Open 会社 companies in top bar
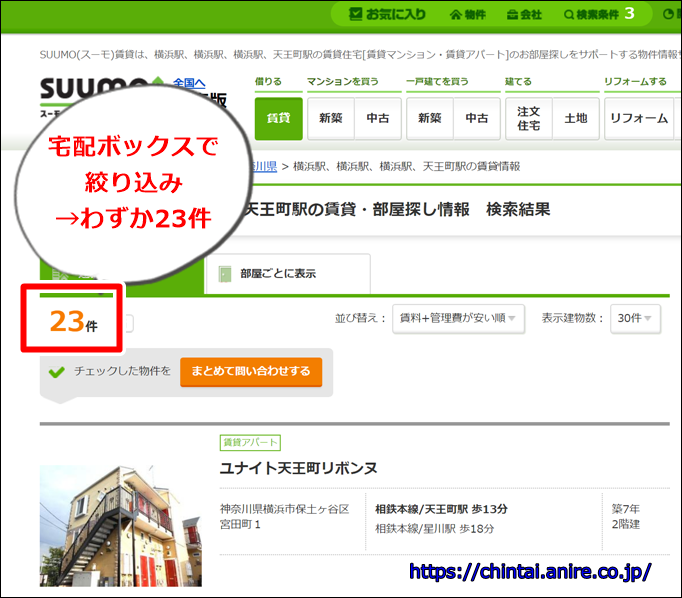Image resolution: width=682 pixels, height=598 pixels. point(524,15)
